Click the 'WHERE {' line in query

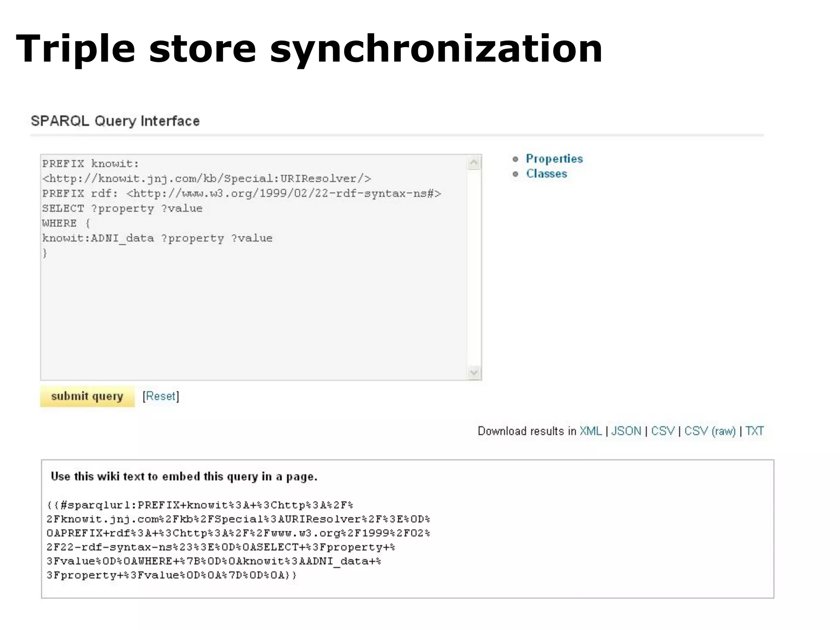point(66,224)
